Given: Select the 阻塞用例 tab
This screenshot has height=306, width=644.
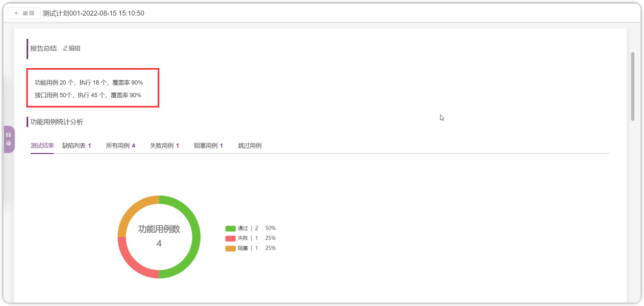Looking at the screenshot, I should (x=208, y=146).
